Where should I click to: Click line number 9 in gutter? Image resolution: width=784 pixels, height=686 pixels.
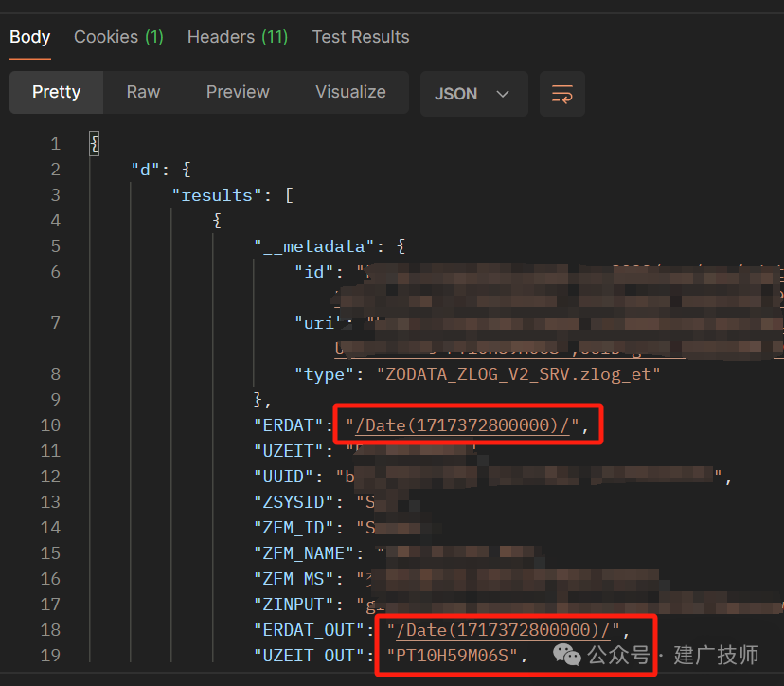pos(56,399)
